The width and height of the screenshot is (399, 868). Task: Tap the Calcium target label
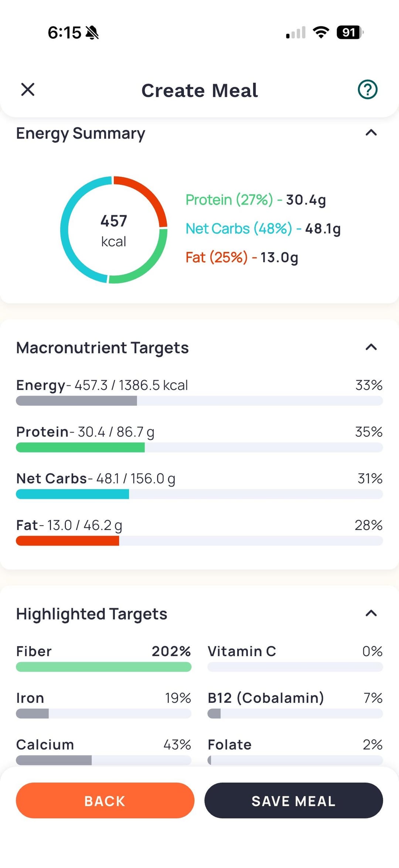point(45,745)
